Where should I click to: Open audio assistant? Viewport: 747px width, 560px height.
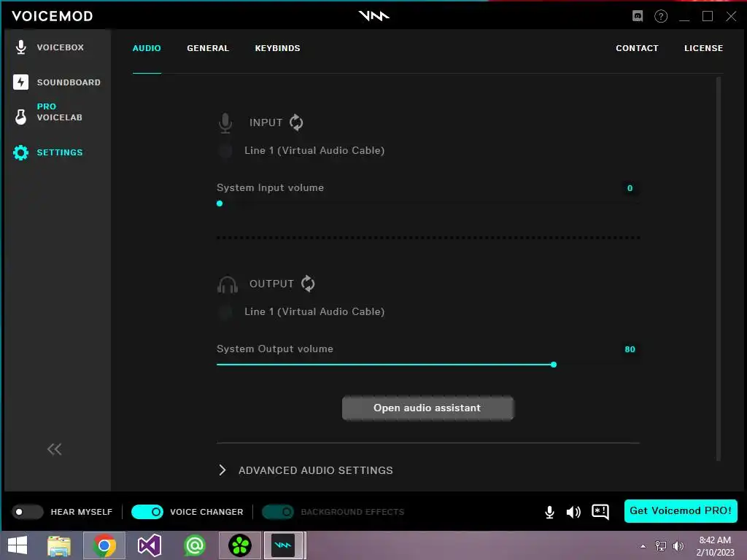[427, 408]
